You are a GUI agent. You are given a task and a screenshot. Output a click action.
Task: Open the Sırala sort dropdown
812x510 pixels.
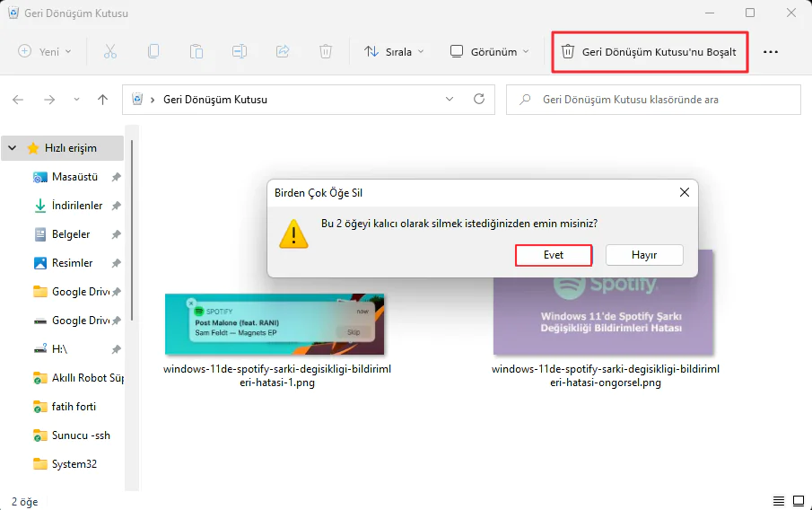[x=394, y=51]
